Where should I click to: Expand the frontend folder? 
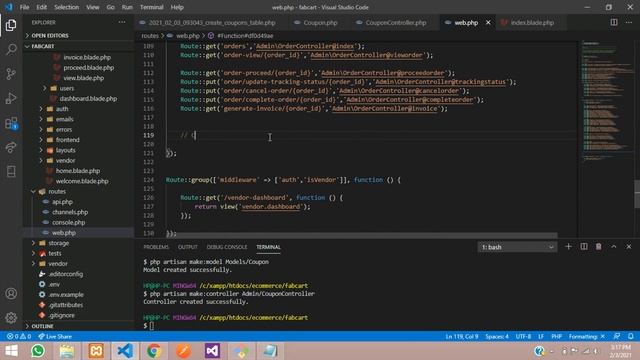tap(67, 140)
